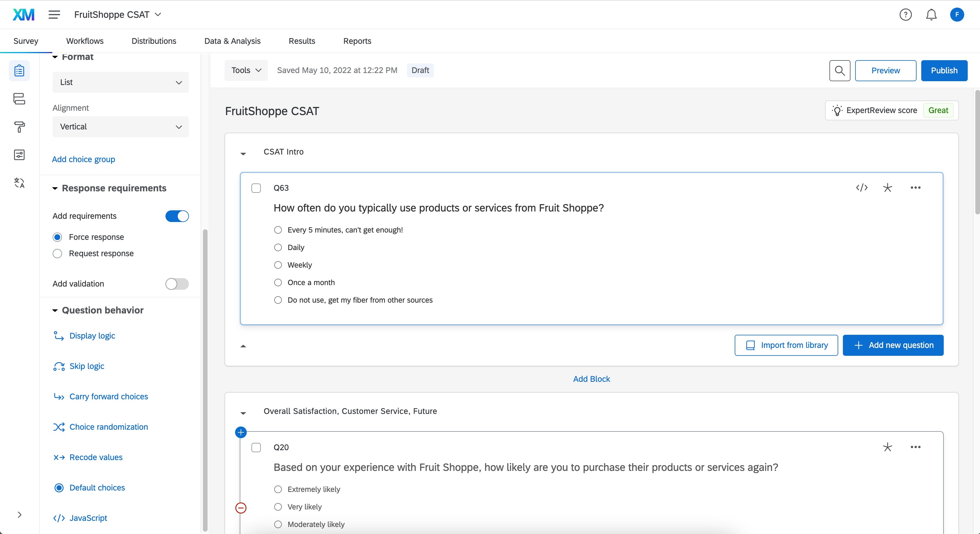980x534 pixels.
Task: Open the Alignment Vertical dropdown
Action: [x=120, y=126]
